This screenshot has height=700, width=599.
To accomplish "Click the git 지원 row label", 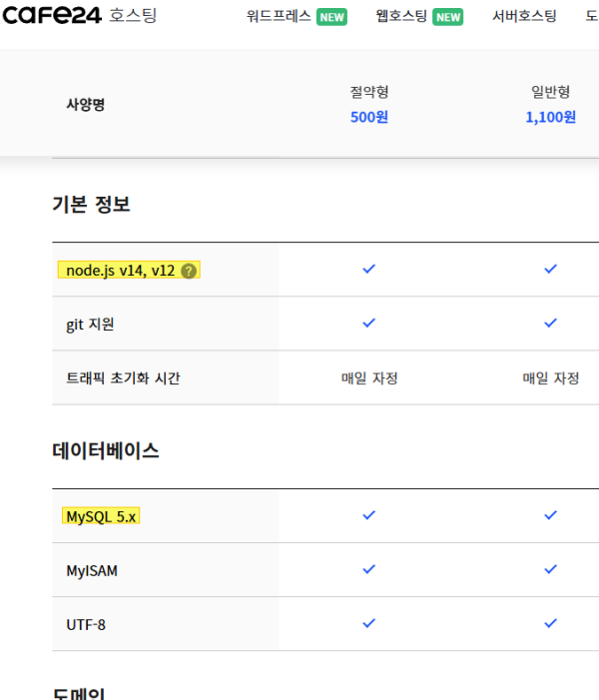I will click(x=97, y=324).
